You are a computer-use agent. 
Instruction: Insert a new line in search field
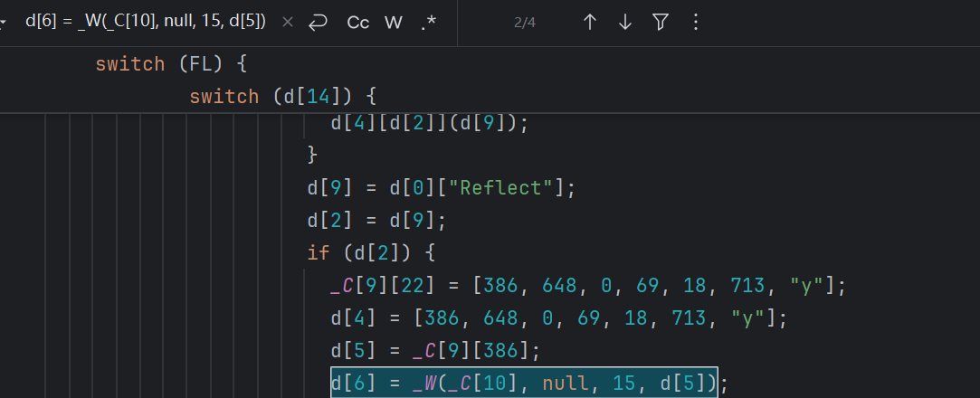click(319, 23)
